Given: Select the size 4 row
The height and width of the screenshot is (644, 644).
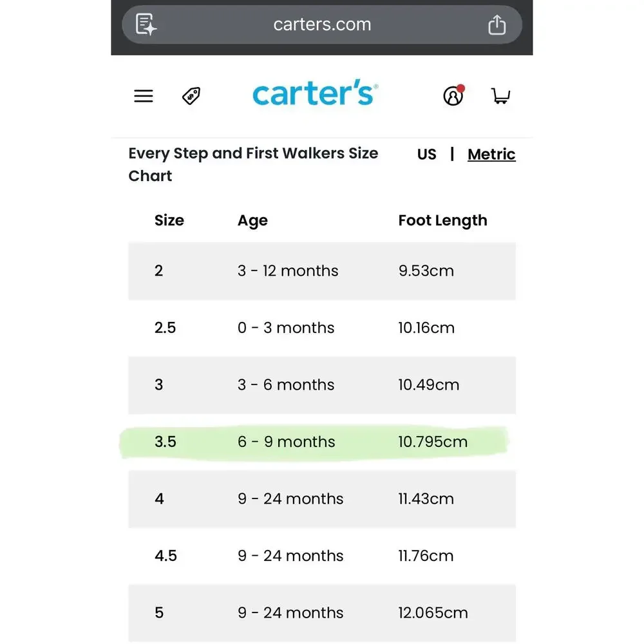Looking at the screenshot, I should tap(322, 499).
